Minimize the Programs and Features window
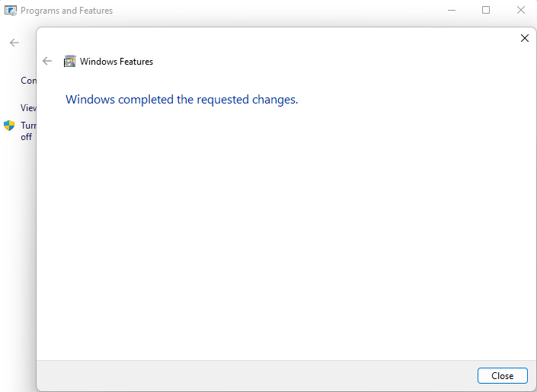This screenshot has width=537, height=392. click(450, 11)
